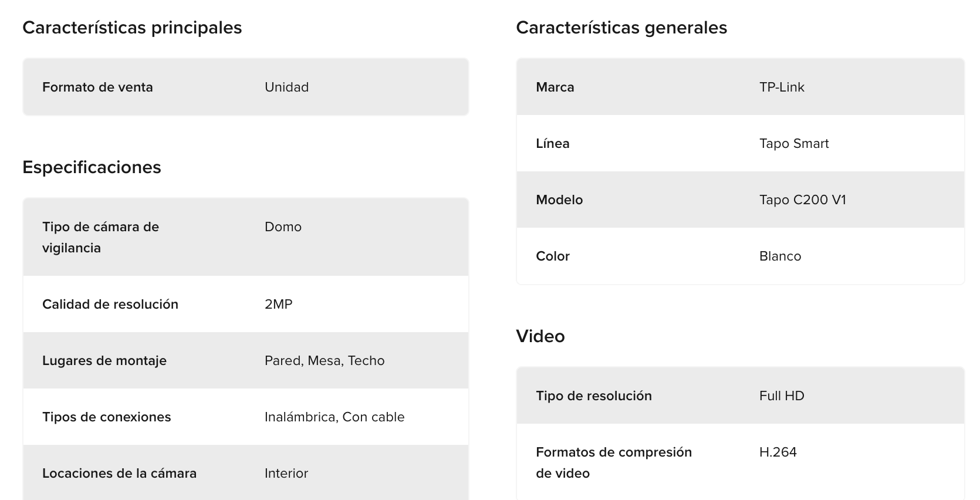Click the "Blanco" color value
This screenshot has height=500, width=980.
coord(780,256)
